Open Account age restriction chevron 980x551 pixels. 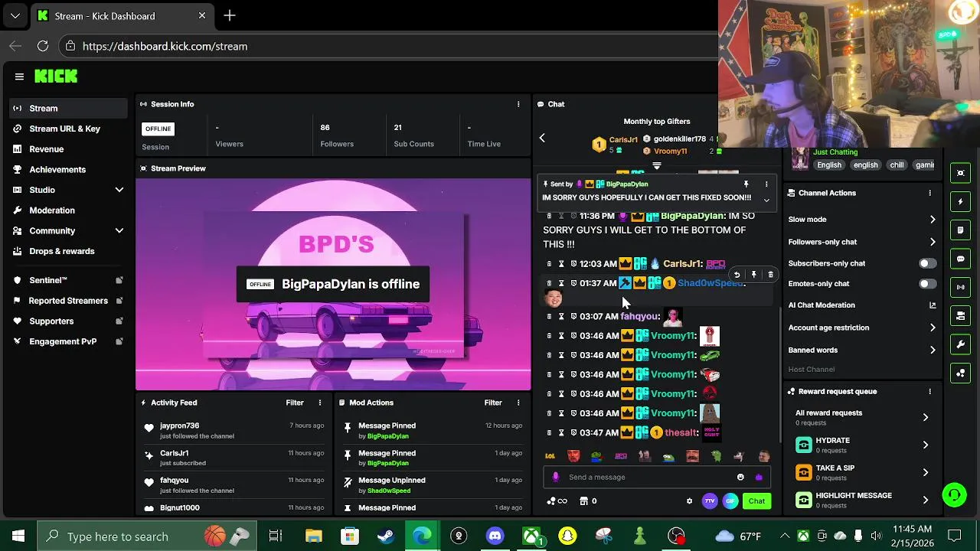933,328
